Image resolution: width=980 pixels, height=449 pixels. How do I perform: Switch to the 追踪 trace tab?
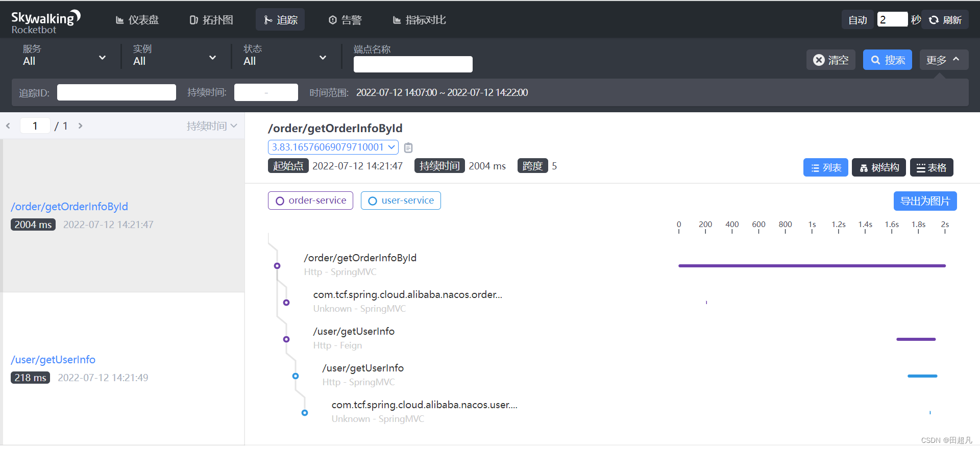pyautogui.click(x=280, y=20)
